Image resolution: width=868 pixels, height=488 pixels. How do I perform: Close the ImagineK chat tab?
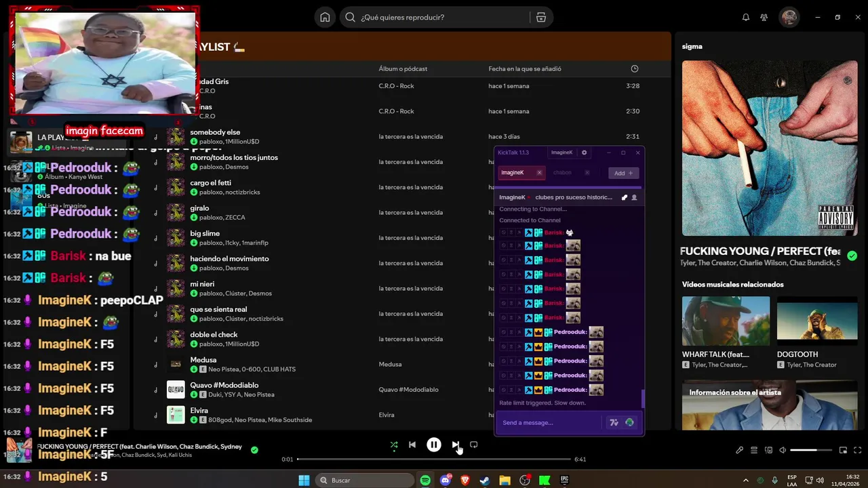539,173
